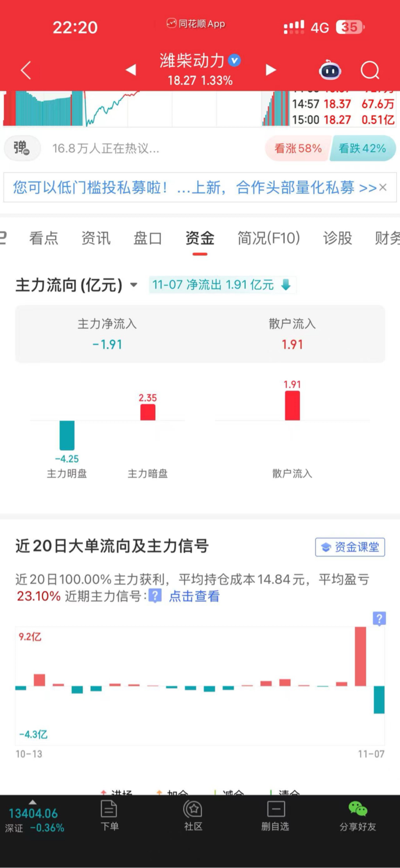This screenshot has height=868, width=400.
Task: Open search with magnifier icon
Action: (x=370, y=70)
